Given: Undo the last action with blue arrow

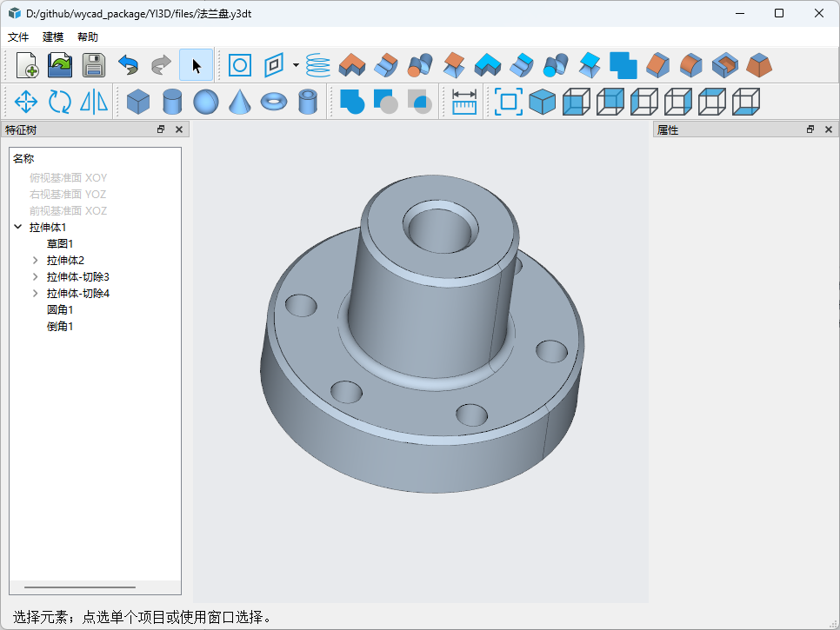Looking at the screenshot, I should (x=128, y=65).
